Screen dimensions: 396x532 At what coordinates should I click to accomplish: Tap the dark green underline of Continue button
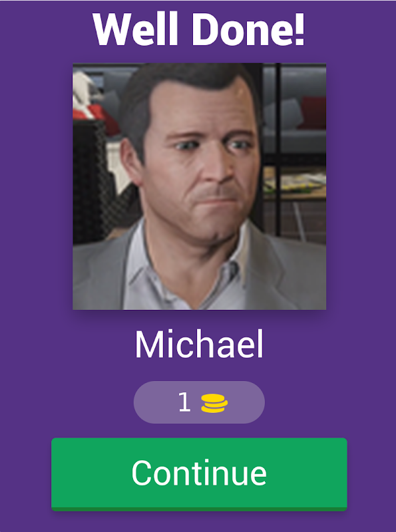(x=199, y=509)
